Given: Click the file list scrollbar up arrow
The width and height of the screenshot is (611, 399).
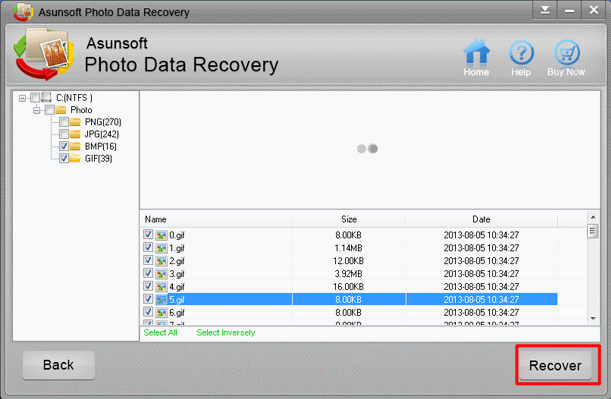Looking at the screenshot, I should point(593,217).
